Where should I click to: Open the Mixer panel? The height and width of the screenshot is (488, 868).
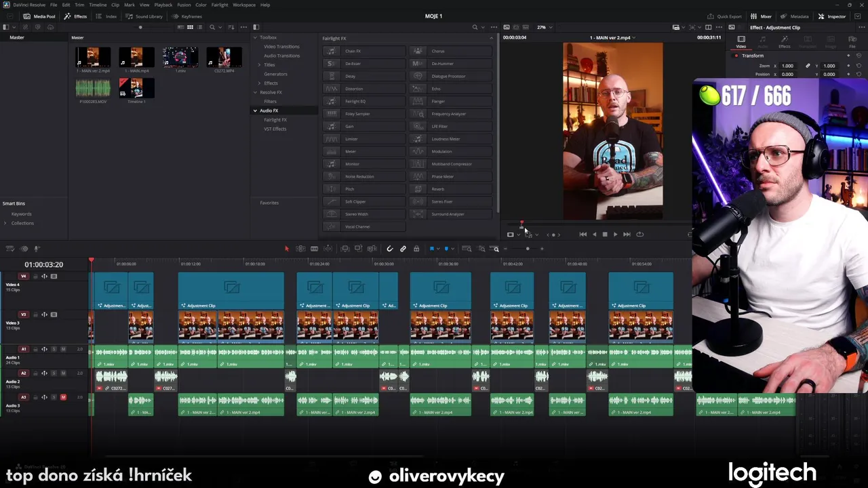click(761, 16)
